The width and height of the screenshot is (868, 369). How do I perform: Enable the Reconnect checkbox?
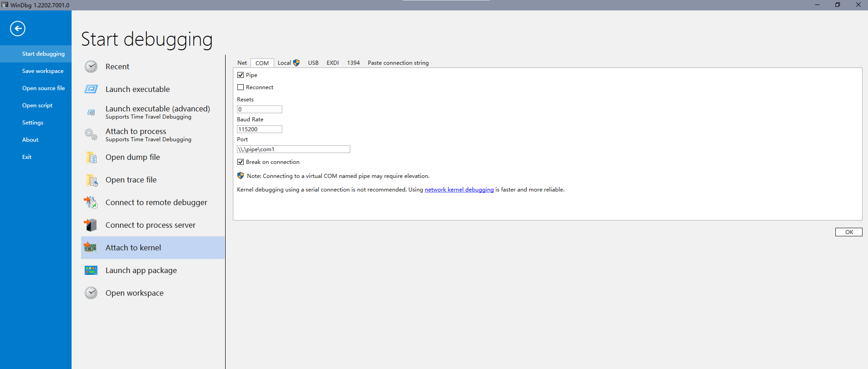(241, 87)
